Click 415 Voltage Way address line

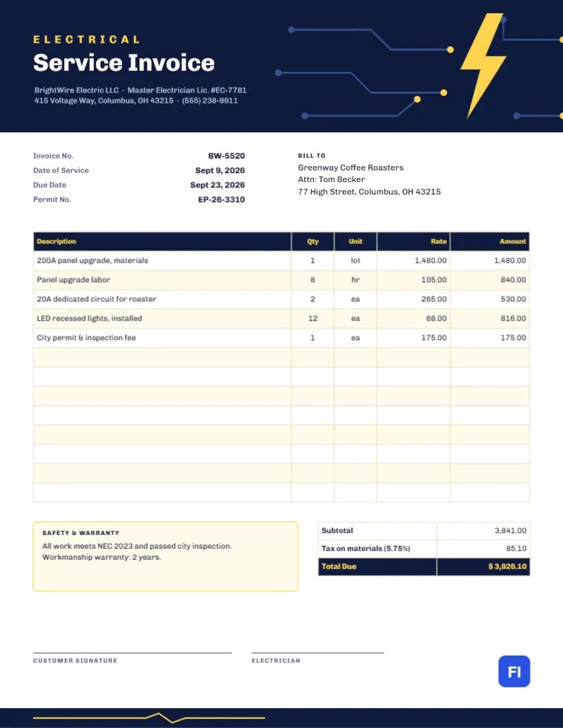point(136,101)
